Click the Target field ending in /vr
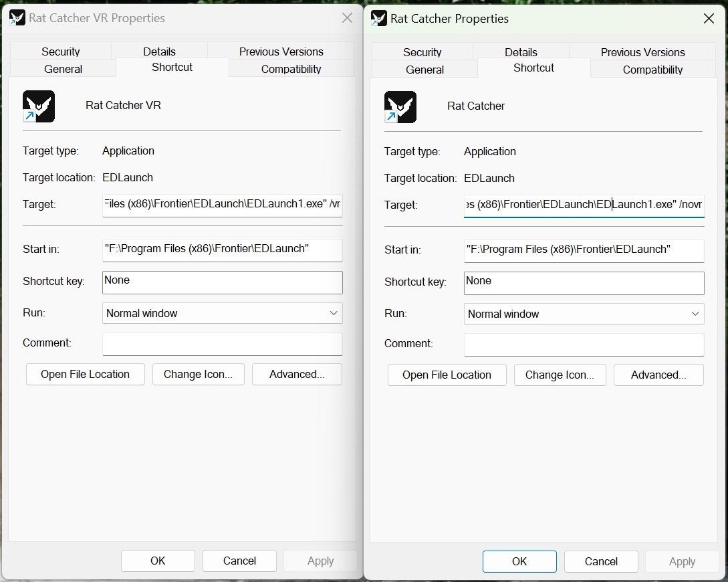728x582 pixels. 223,205
